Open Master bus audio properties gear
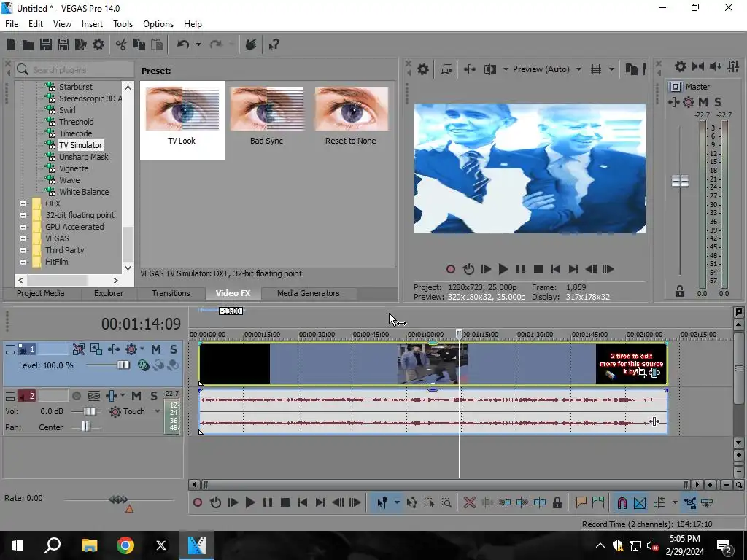Screen dimensions: 747x560 point(681,66)
